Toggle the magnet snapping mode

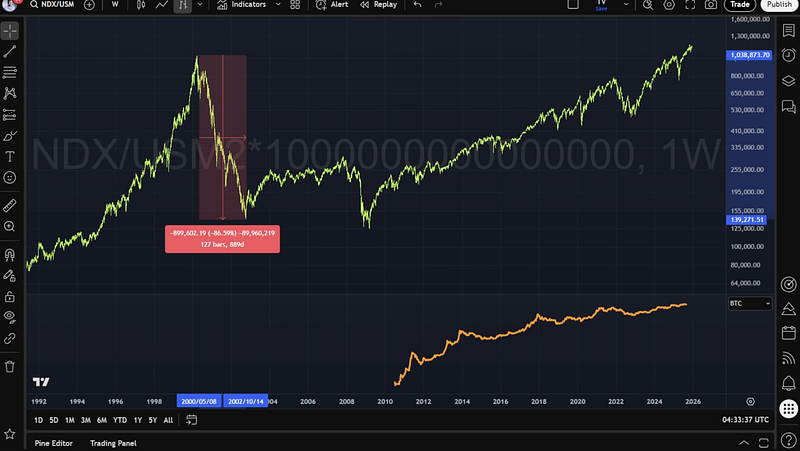(x=10, y=255)
